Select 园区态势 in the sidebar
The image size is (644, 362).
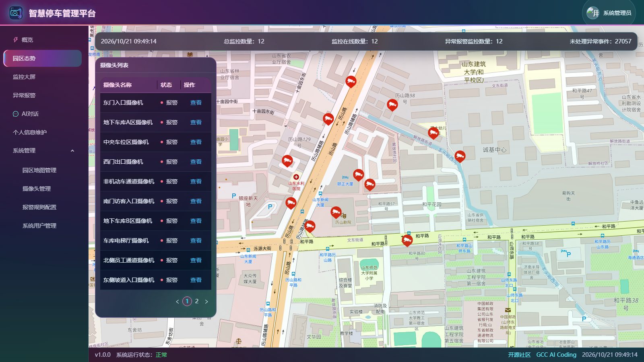43,58
